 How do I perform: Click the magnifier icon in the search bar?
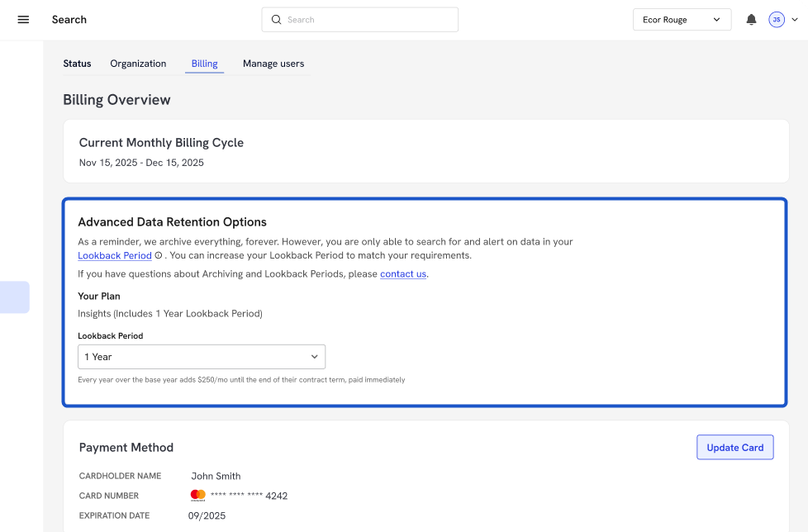277,20
